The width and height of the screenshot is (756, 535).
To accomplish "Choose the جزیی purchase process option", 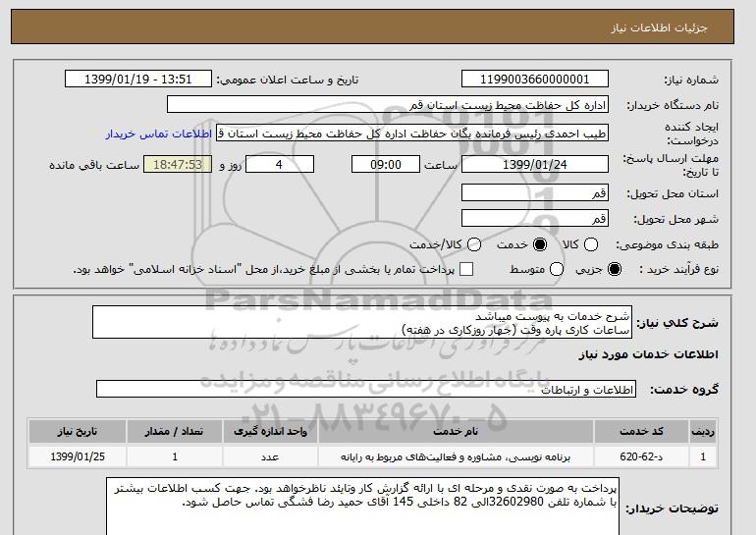I will click(615, 269).
